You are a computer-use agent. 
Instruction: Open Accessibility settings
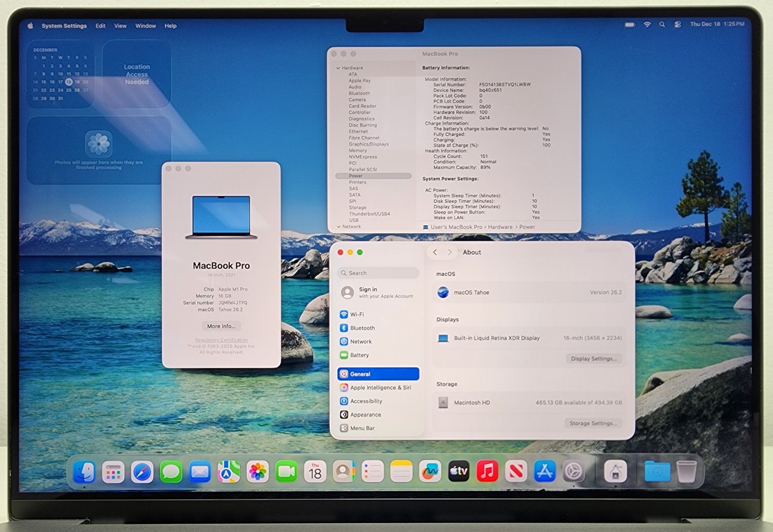pos(378,401)
